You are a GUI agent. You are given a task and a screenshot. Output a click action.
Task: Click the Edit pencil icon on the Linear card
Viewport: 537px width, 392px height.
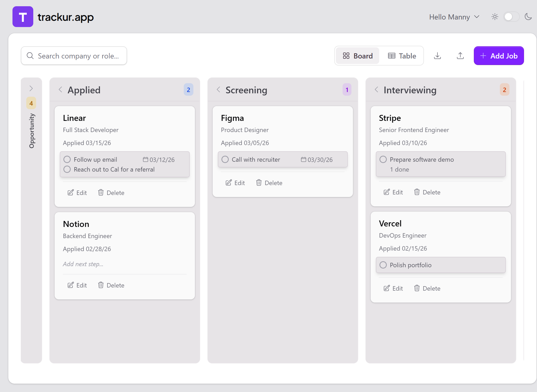[70, 192]
